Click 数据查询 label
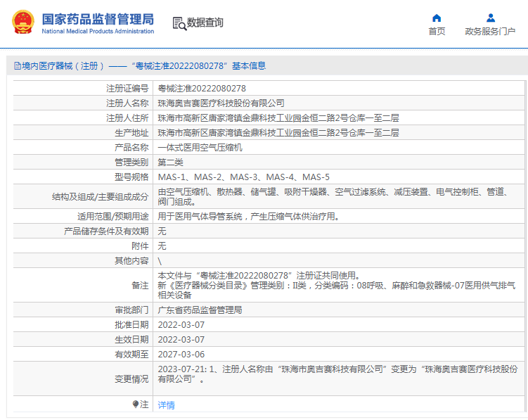 tap(205, 23)
